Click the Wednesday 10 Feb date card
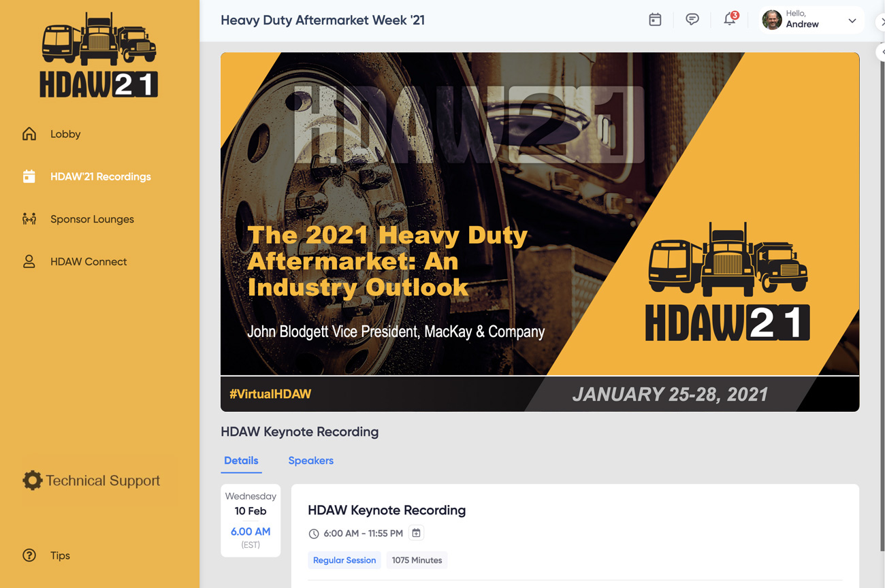 251,520
